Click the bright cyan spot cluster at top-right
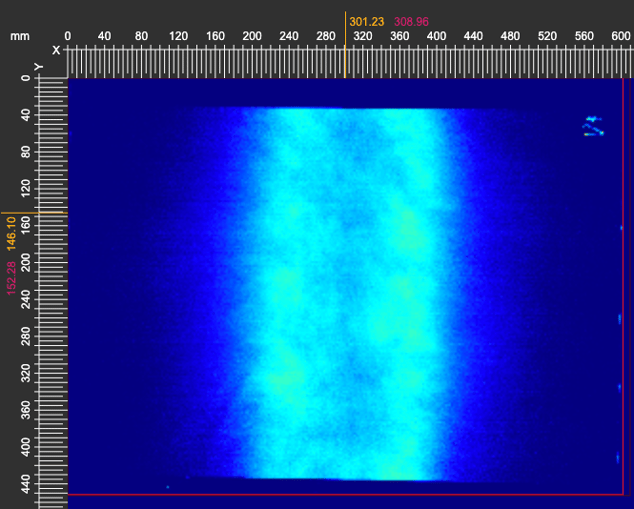 (593, 125)
